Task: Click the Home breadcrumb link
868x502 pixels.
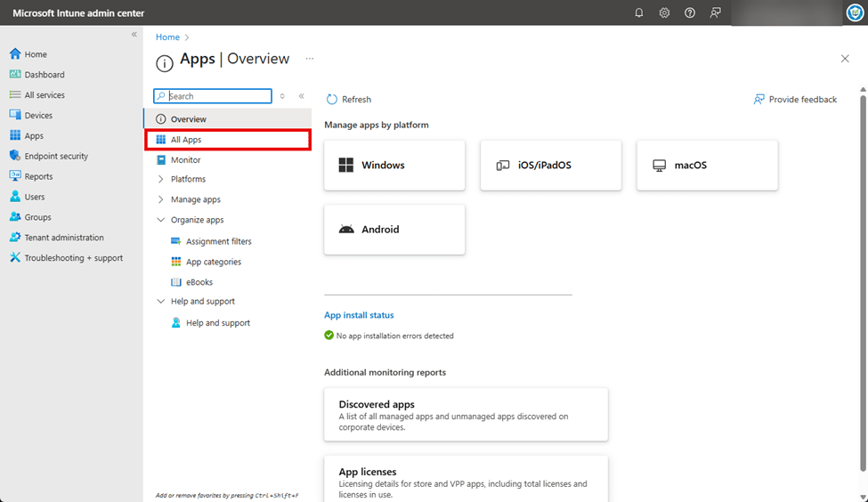Action: coord(167,37)
